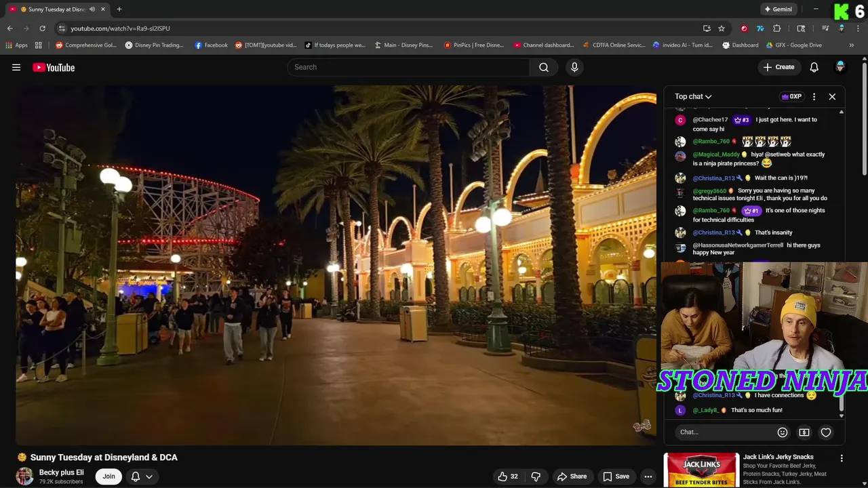Open live chat options three-dot menu

coord(814,96)
